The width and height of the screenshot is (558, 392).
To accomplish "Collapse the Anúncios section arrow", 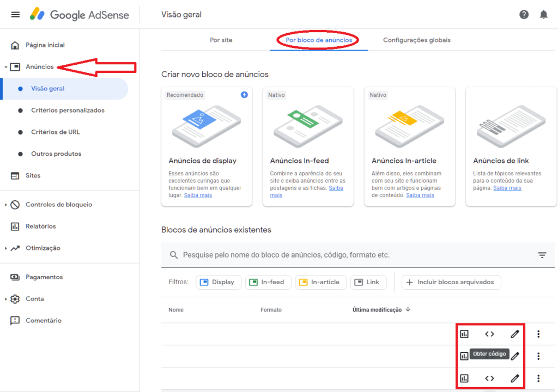I will point(5,67).
